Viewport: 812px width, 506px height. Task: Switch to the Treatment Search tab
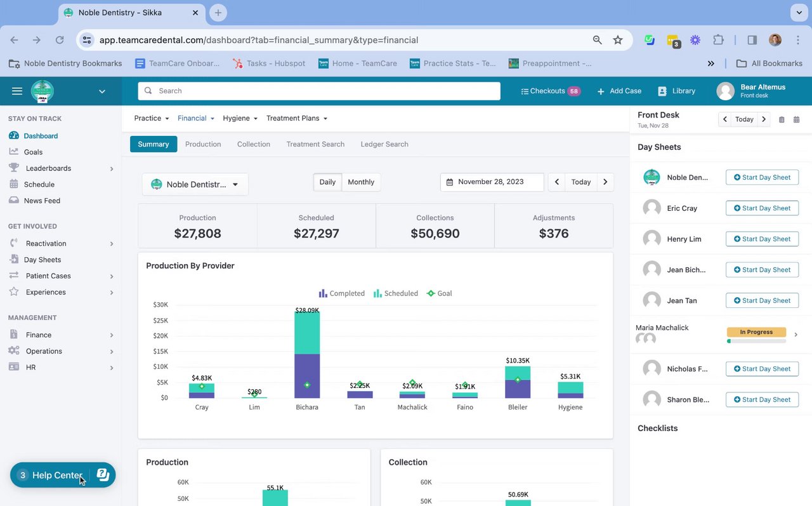pyautogui.click(x=315, y=144)
